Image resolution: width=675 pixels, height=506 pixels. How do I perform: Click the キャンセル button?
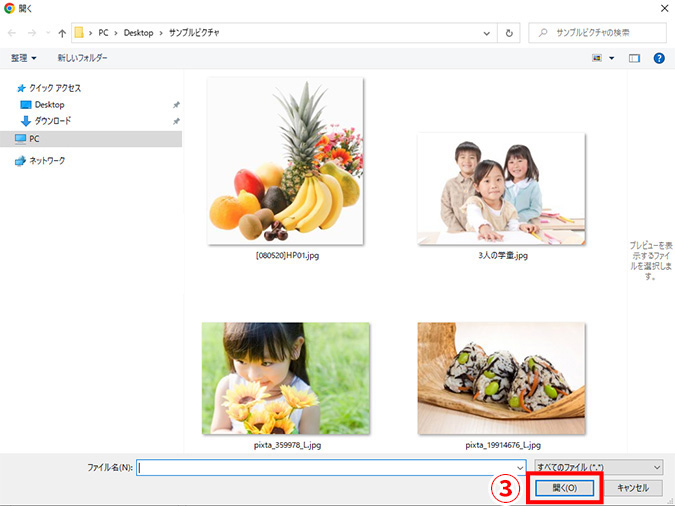[633, 488]
